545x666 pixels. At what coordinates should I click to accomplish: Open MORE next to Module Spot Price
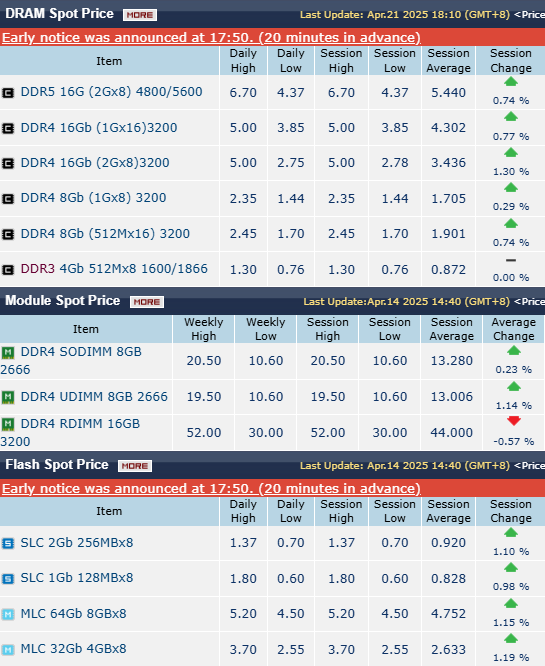147,302
